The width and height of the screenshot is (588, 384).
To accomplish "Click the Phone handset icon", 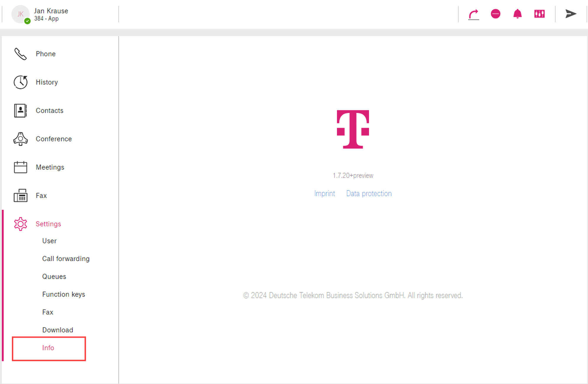I will click(21, 54).
